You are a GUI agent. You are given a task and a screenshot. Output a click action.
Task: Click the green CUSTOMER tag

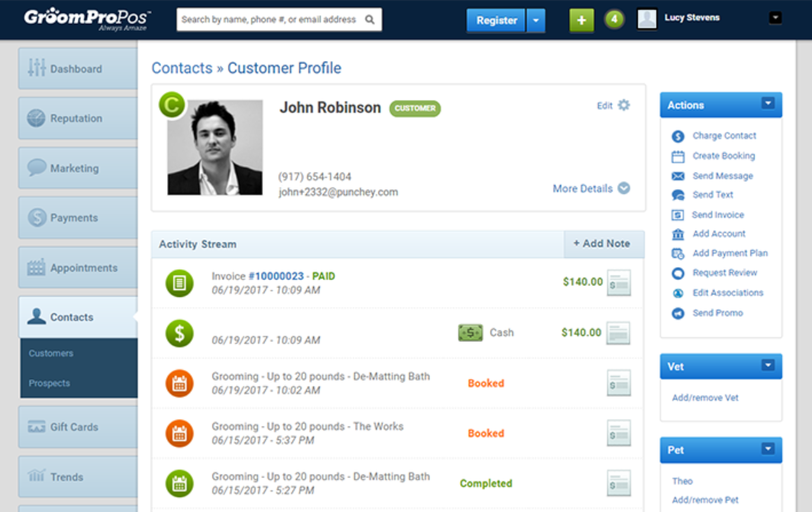[415, 108]
